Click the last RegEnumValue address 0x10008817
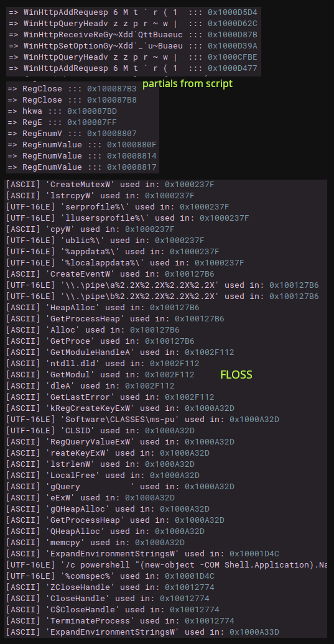Viewport: 334px width, 644px height. coord(132,167)
